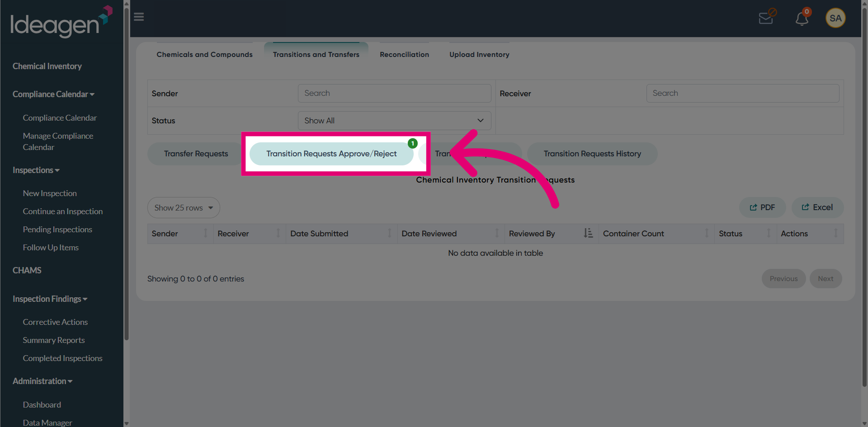Open the SA user avatar menu
This screenshot has height=427, width=868.
pyautogui.click(x=835, y=18)
